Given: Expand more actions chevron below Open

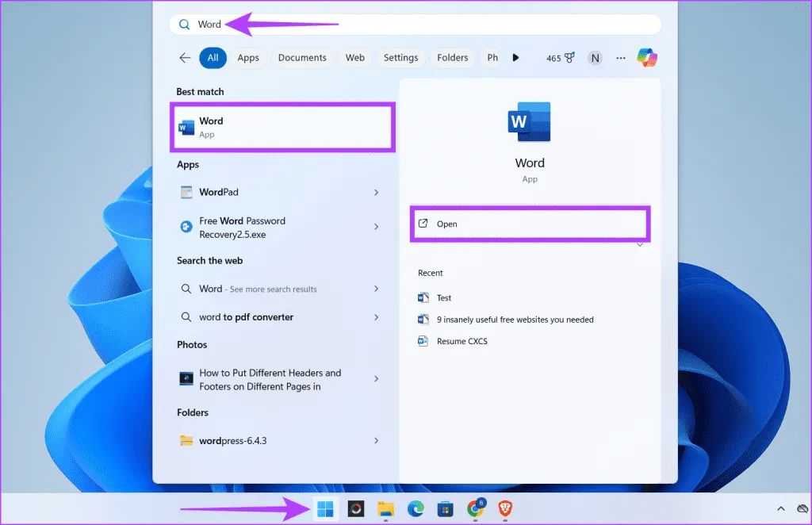Looking at the screenshot, I should (x=640, y=245).
